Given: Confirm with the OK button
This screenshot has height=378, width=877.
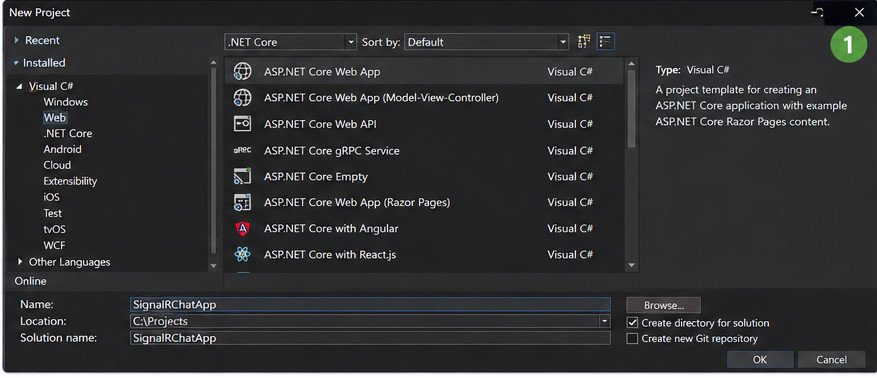Looking at the screenshot, I should tap(760, 360).
